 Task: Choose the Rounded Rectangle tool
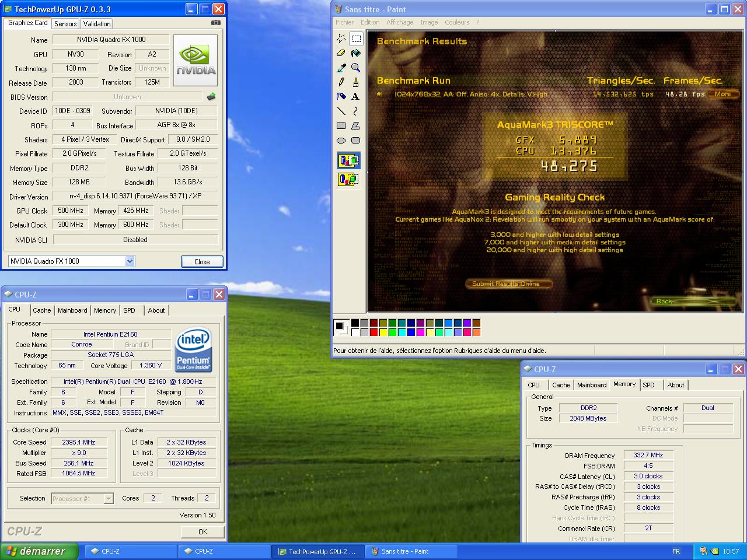pyautogui.click(x=356, y=141)
